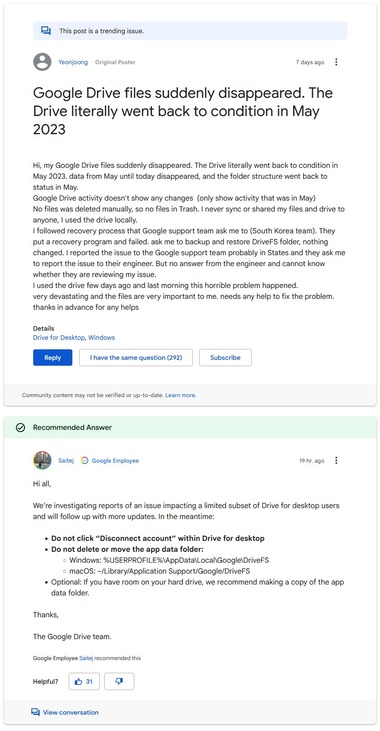Follow the Learn more link
Viewport: 380px width, 731px height.
pos(180,395)
